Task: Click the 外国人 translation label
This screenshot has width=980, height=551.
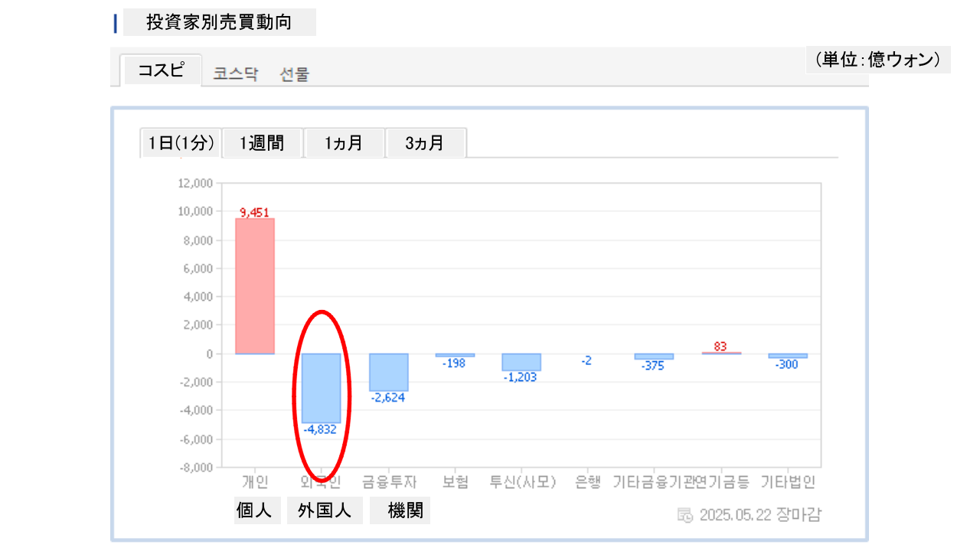Action: pos(325,510)
